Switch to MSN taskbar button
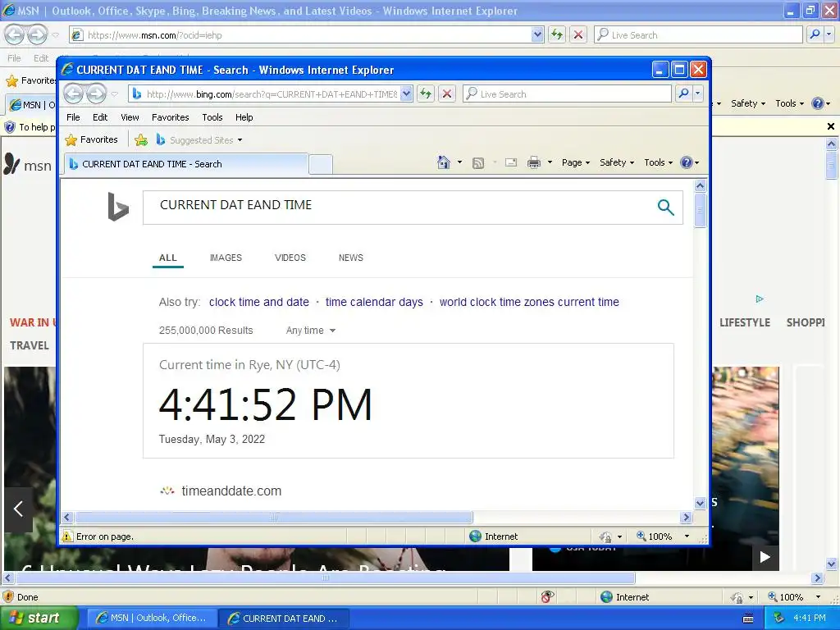The width and height of the screenshot is (840, 630). (x=152, y=618)
